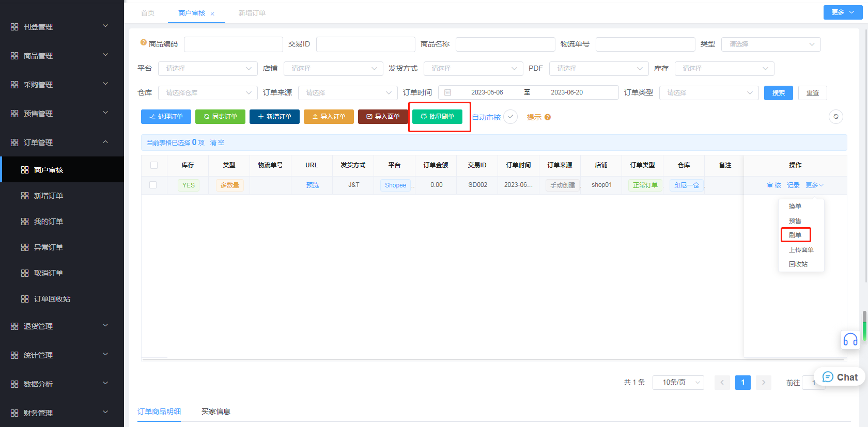Viewport: 868px width, 427px height.
Task: Collapse the 订单管理 sidebar section chevron
Action: [105, 142]
